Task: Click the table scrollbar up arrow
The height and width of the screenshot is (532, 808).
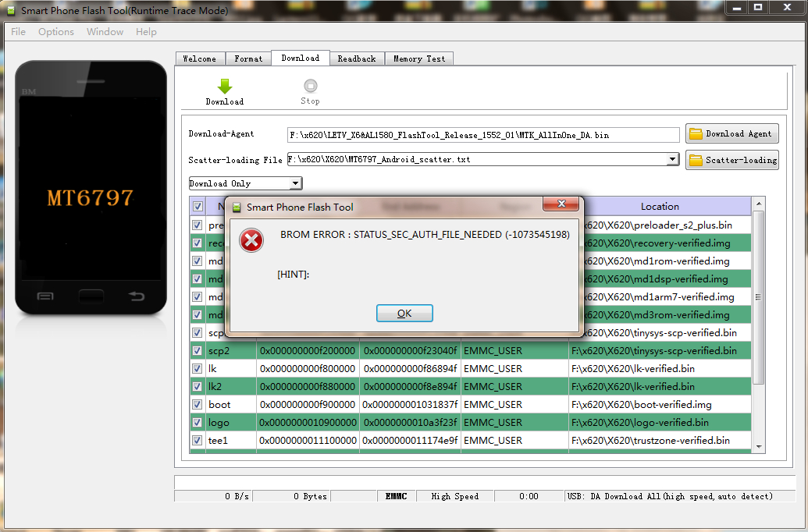Action: click(759, 204)
